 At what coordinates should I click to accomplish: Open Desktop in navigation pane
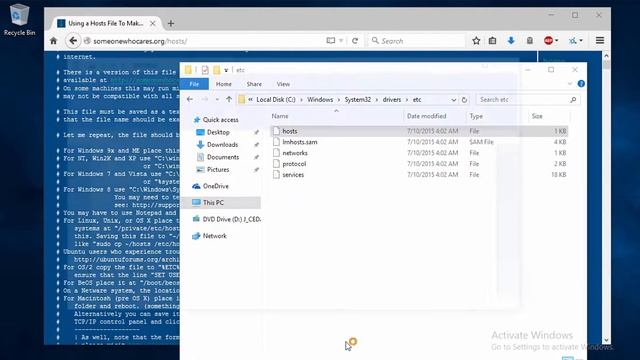point(218,132)
